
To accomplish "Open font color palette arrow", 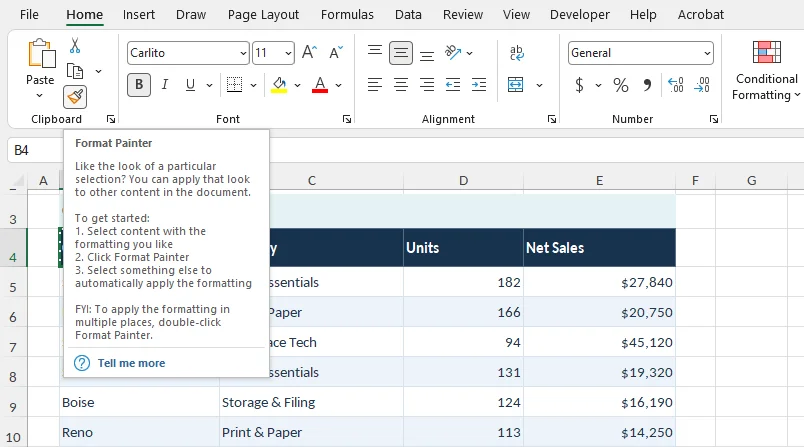I will [338, 85].
